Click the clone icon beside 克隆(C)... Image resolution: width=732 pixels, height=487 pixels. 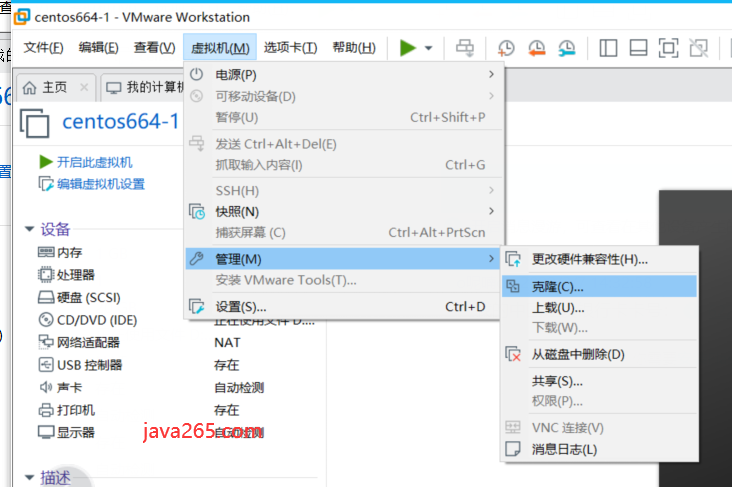pyautogui.click(x=513, y=286)
